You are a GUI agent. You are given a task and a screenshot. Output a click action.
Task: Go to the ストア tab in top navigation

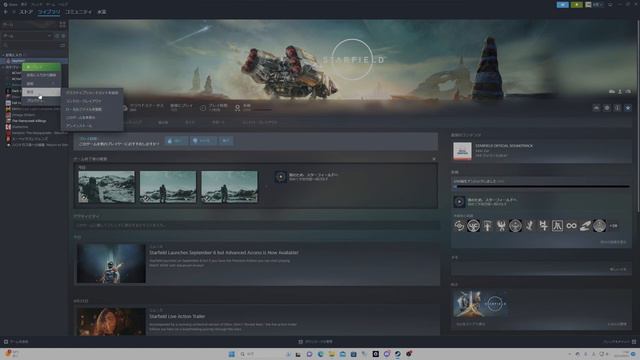tap(26, 12)
